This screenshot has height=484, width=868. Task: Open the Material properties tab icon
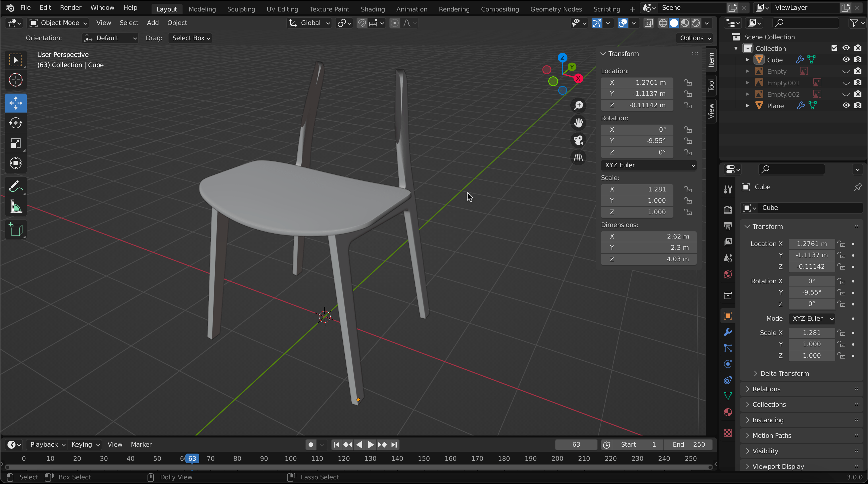point(728,413)
